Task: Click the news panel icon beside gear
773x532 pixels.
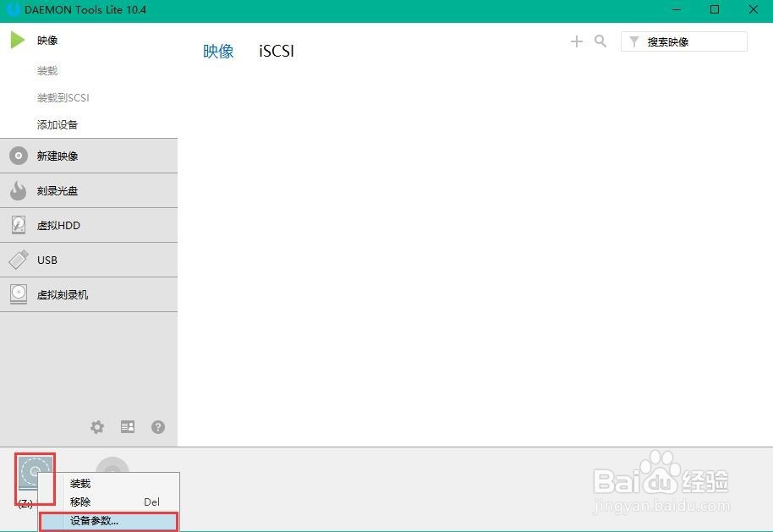Action: click(x=128, y=427)
